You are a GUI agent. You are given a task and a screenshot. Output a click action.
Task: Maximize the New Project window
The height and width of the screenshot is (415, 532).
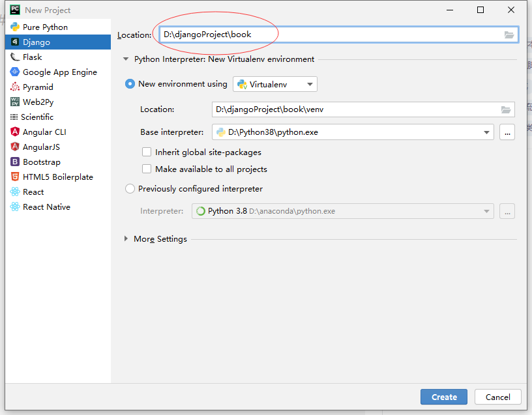[x=480, y=10]
